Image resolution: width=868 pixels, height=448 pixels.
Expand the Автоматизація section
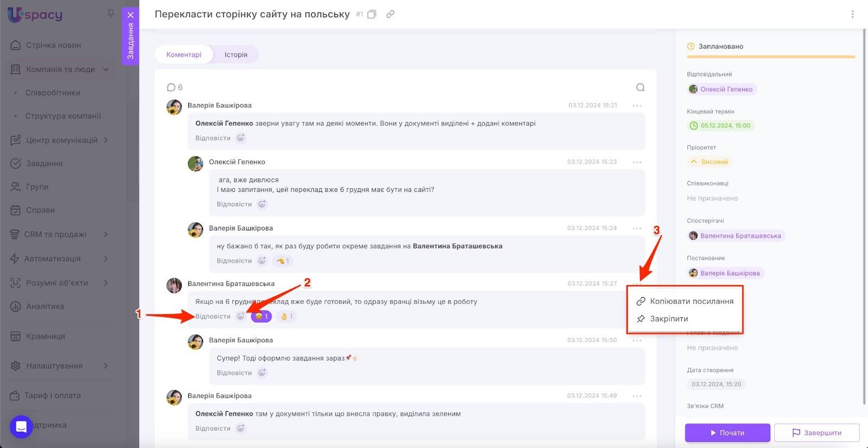106,259
